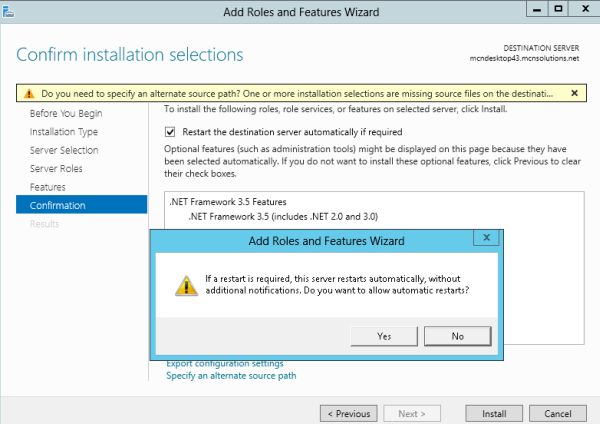
Task: Close the restart confirmation dialog
Action: [x=486, y=238]
